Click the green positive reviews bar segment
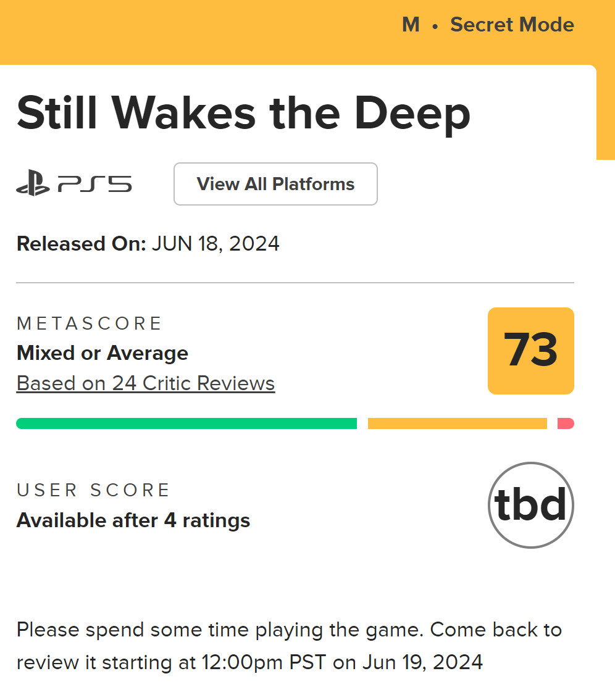The image size is (615, 700). [185, 423]
